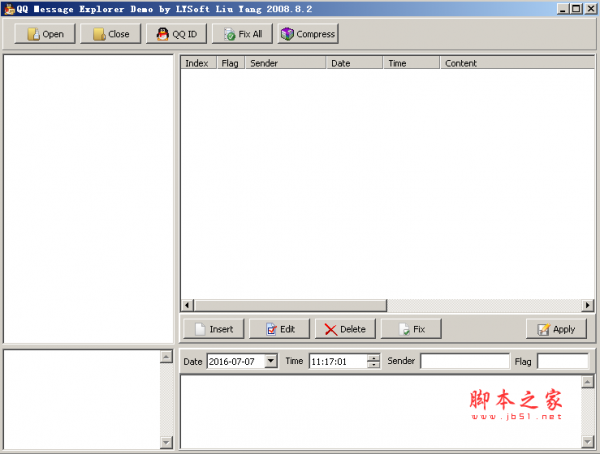Increase time with spinner up arrow
Screen dimensions: 600x454
pos(373,358)
